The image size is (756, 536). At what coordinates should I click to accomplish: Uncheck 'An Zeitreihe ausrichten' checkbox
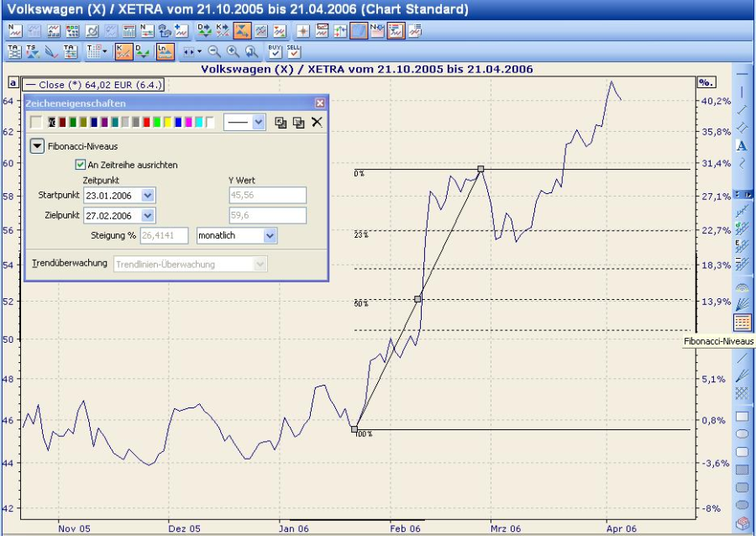click(81, 165)
